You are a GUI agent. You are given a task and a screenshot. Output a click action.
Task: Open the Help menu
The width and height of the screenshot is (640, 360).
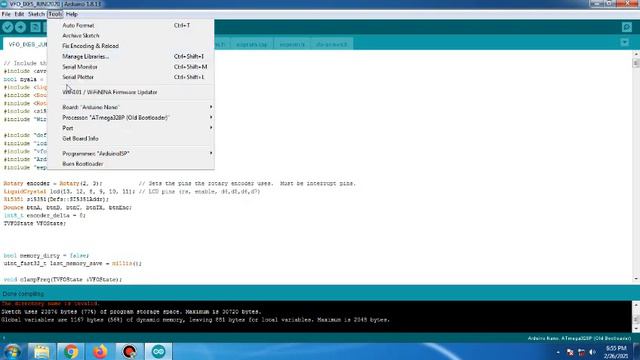point(71,14)
